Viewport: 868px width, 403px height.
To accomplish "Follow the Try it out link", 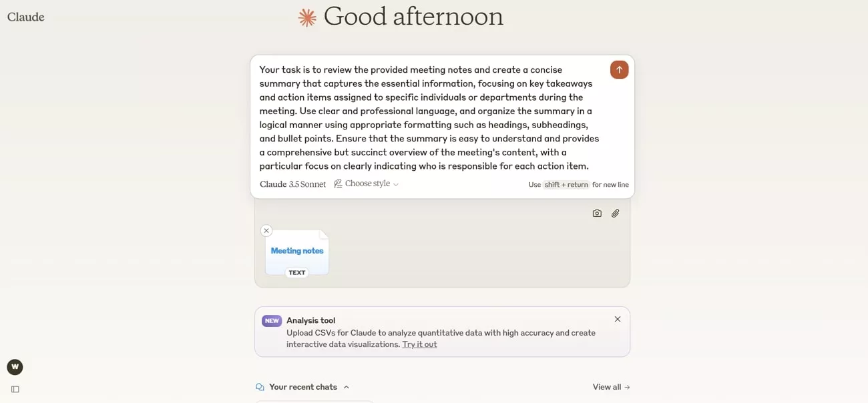I will [419, 344].
